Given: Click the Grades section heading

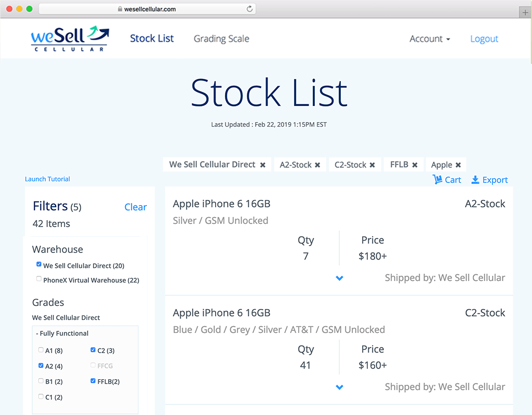Looking at the screenshot, I should pos(48,302).
